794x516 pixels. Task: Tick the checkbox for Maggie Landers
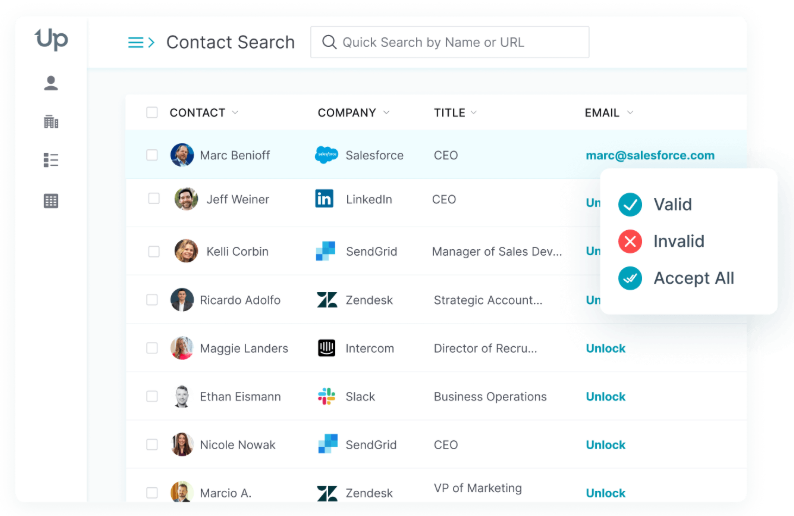152,348
